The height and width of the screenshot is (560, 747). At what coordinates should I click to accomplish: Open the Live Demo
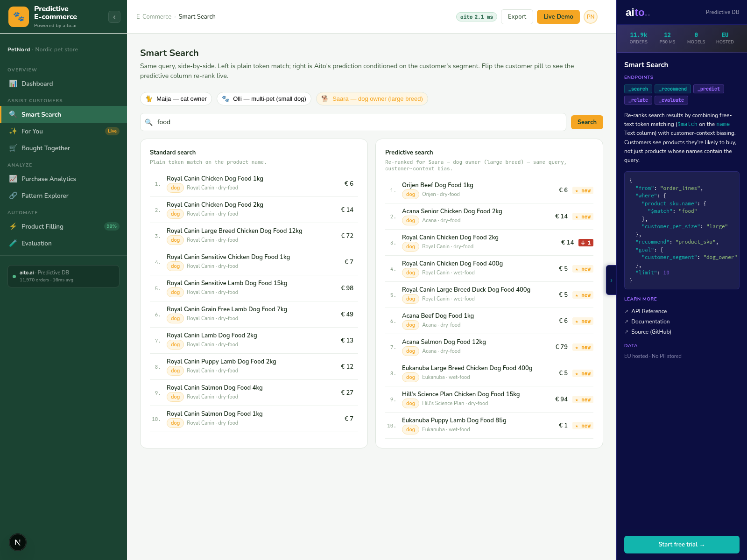click(558, 17)
